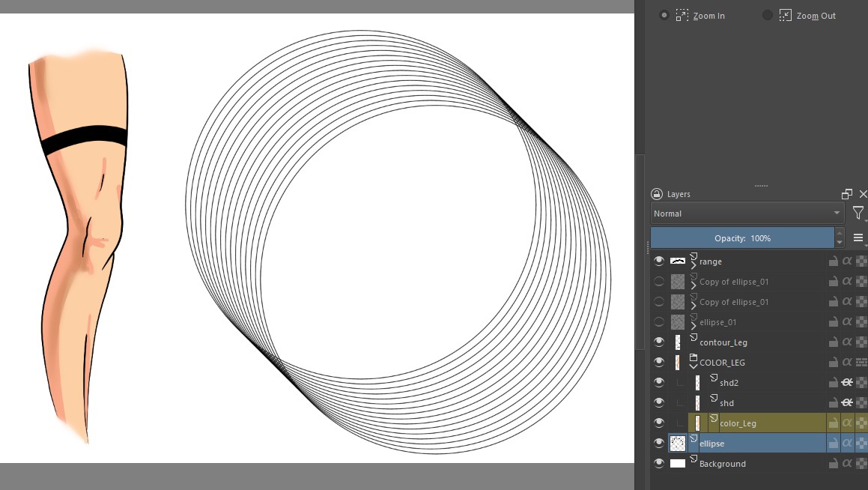Hide the range layer with eye icon

[x=659, y=261]
